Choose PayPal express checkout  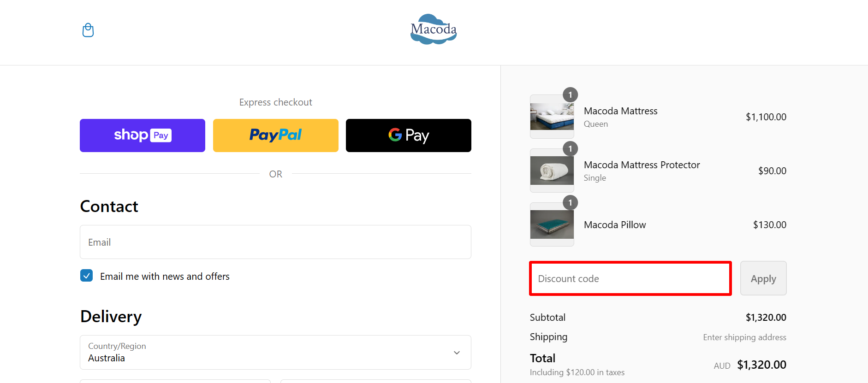[x=276, y=136]
